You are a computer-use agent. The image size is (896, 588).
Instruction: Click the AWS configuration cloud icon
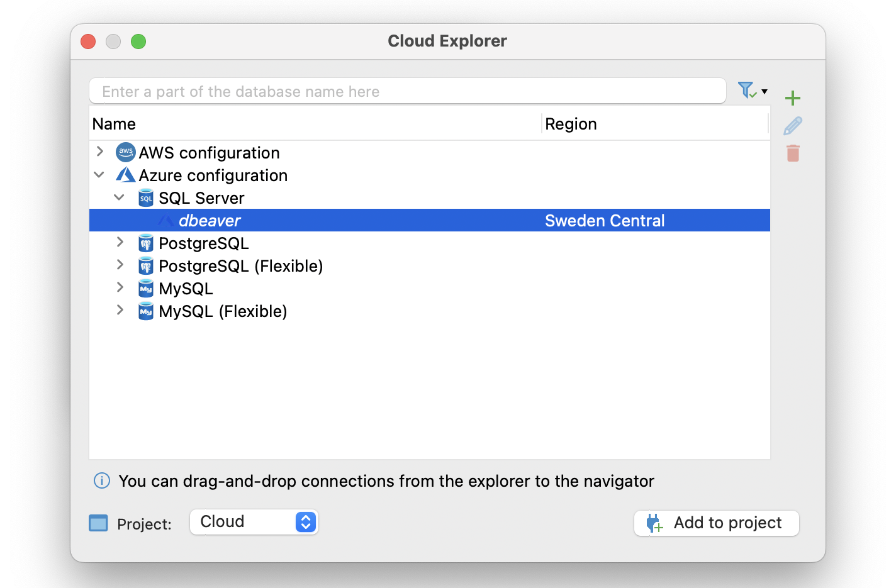(x=125, y=152)
